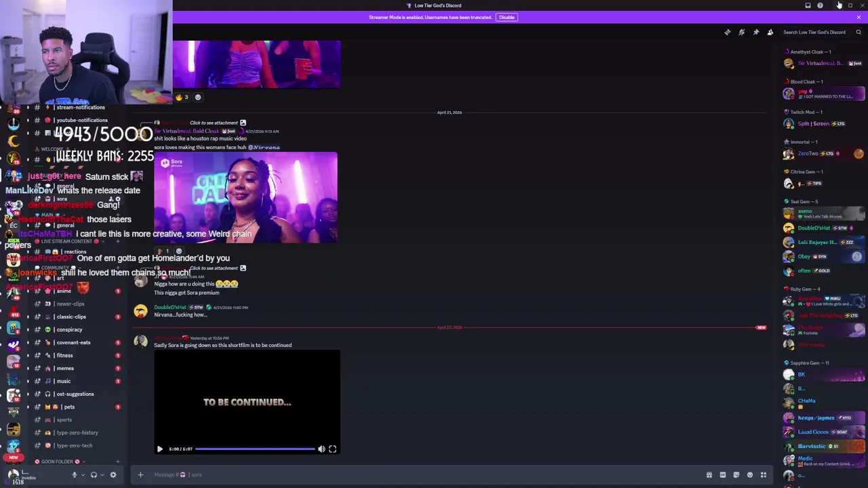
Task: Open the video in fullscreen
Action: coord(332,449)
